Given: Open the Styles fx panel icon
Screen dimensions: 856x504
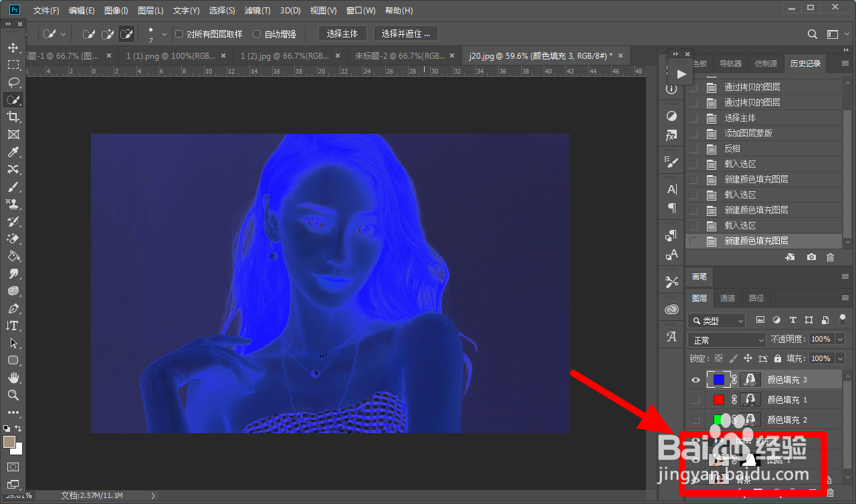Looking at the screenshot, I should pyautogui.click(x=671, y=136).
